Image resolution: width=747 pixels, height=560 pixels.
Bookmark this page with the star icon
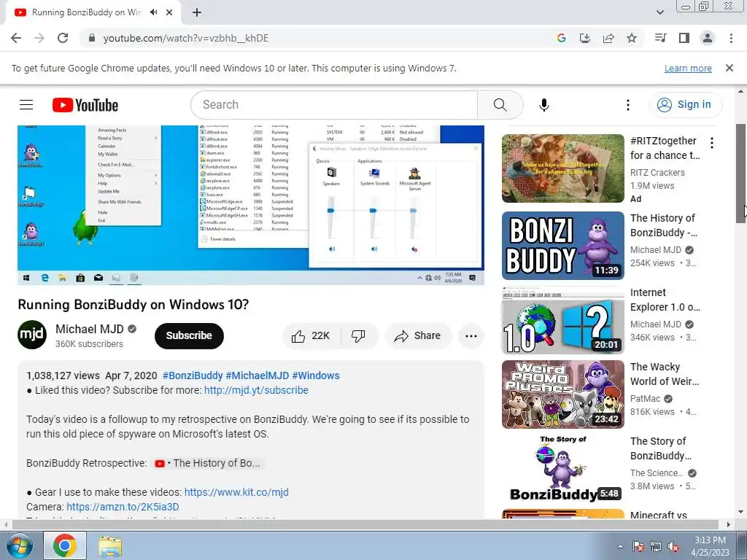pyautogui.click(x=632, y=38)
